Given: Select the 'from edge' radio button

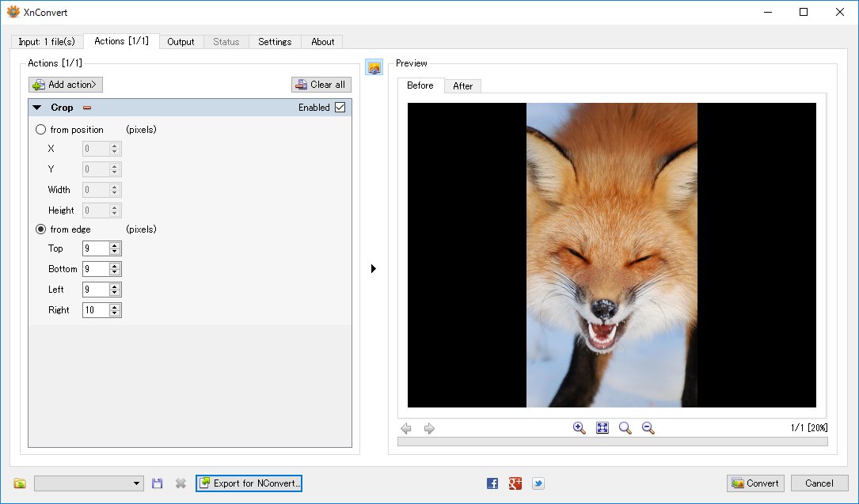Looking at the screenshot, I should pos(41,229).
